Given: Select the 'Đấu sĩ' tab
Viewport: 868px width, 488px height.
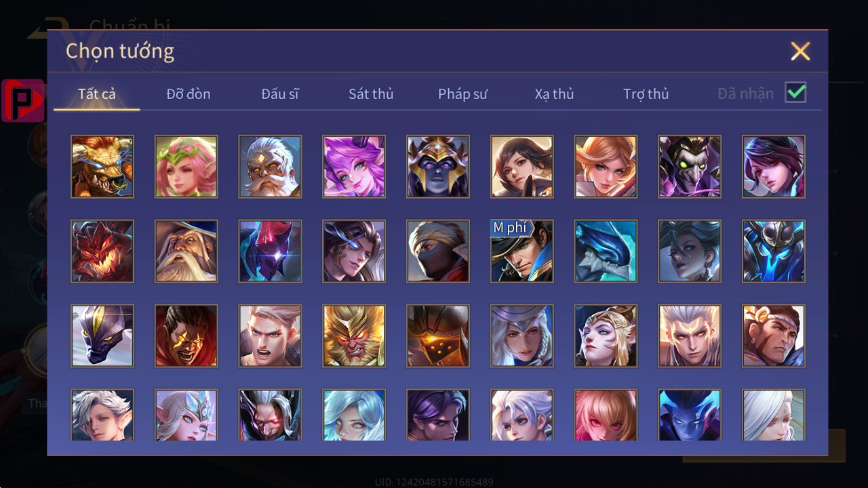Looking at the screenshot, I should coord(280,94).
